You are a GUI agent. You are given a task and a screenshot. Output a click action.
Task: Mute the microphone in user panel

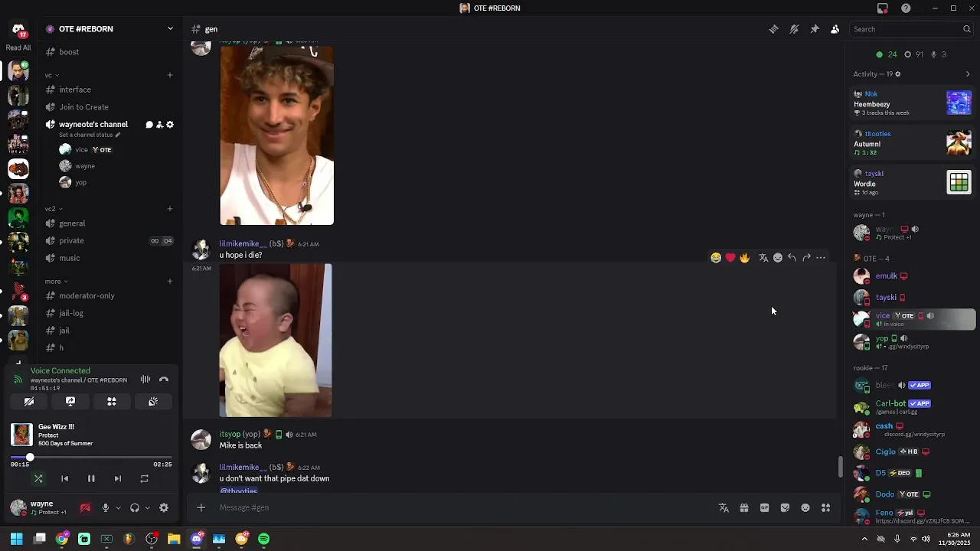pos(106,508)
